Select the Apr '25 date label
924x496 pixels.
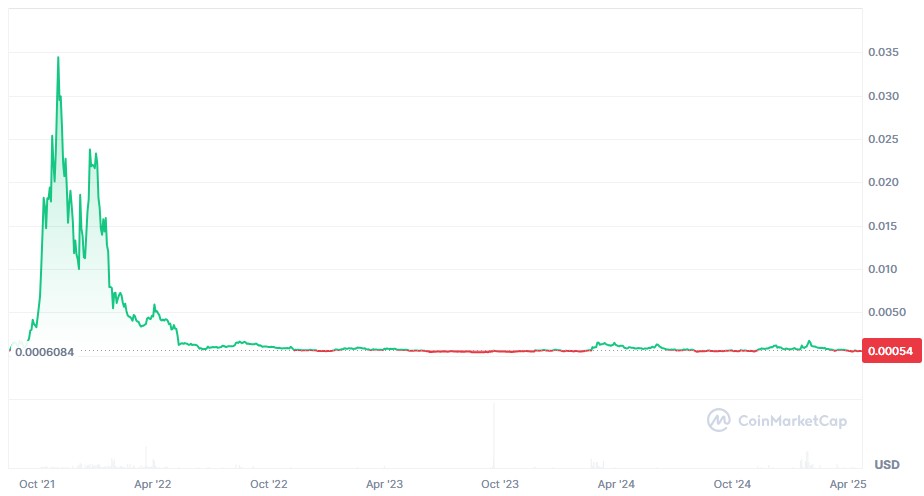(848, 484)
